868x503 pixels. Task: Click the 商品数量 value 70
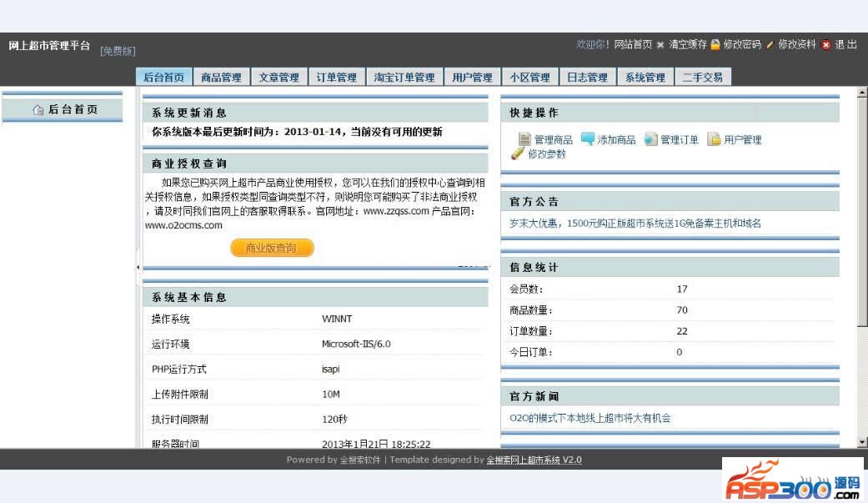(682, 310)
